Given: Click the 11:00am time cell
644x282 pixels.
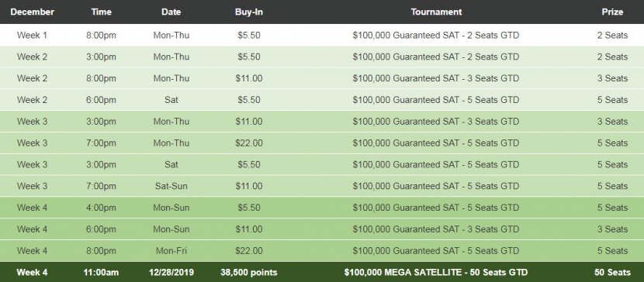Looking at the screenshot, I should [x=101, y=272].
